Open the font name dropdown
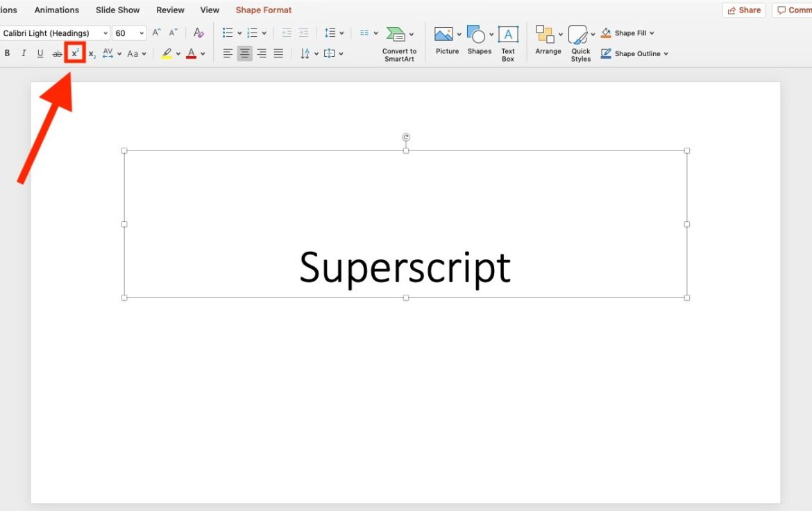Viewport: 812px width, 511px height. point(105,33)
